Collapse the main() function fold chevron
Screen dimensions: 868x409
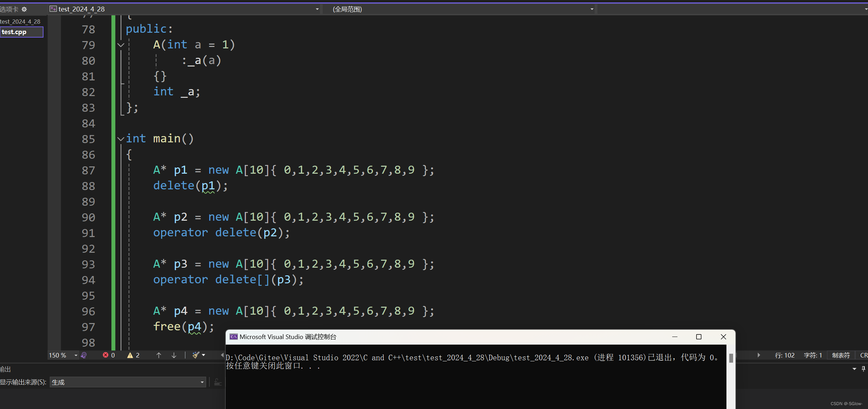[121, 139]
